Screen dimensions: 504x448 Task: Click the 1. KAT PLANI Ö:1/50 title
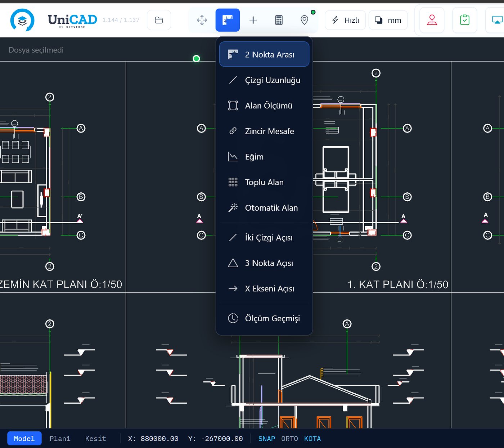(x=398, y=285)
